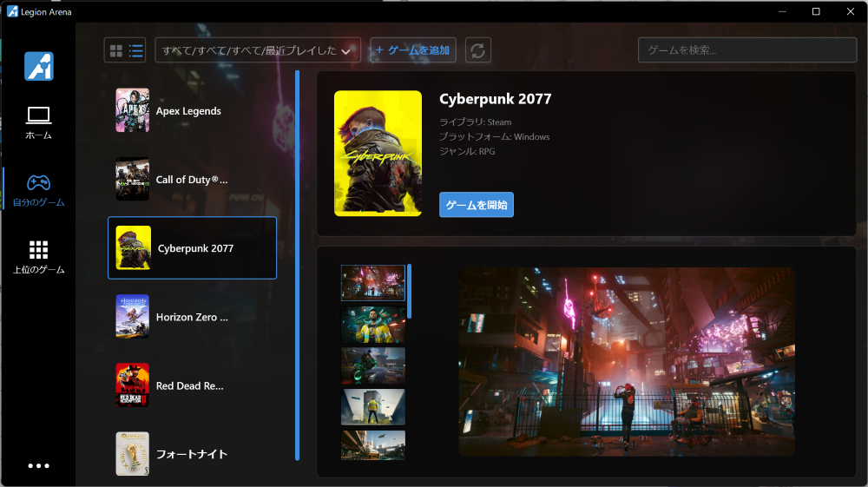The width and height of the screenshot is (868, 487).
Task: Click the ゲームを開始 button
Action: point(477,205)
